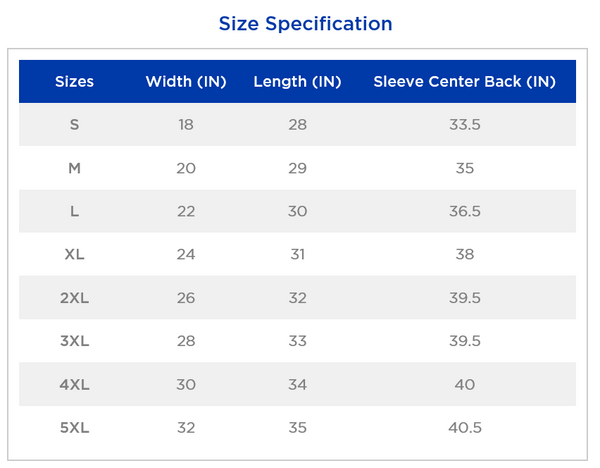Click the width value 18
Screen dimensions: 600x468
pos(186,125)
